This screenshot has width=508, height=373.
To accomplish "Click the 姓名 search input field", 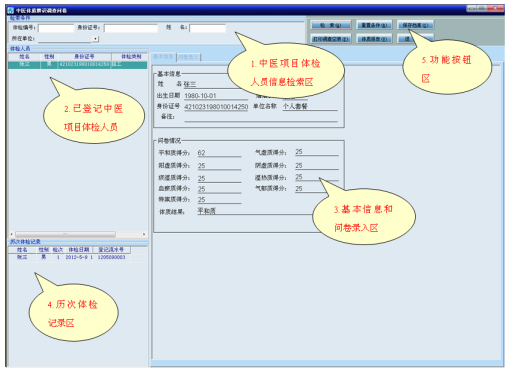I will [x=207, y=28].
